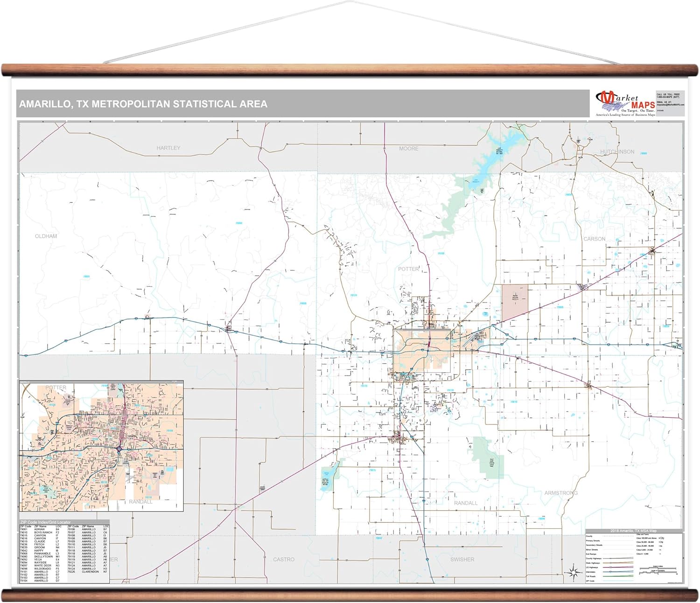Click the BOYS RANCH row in ZIP index

40,532
